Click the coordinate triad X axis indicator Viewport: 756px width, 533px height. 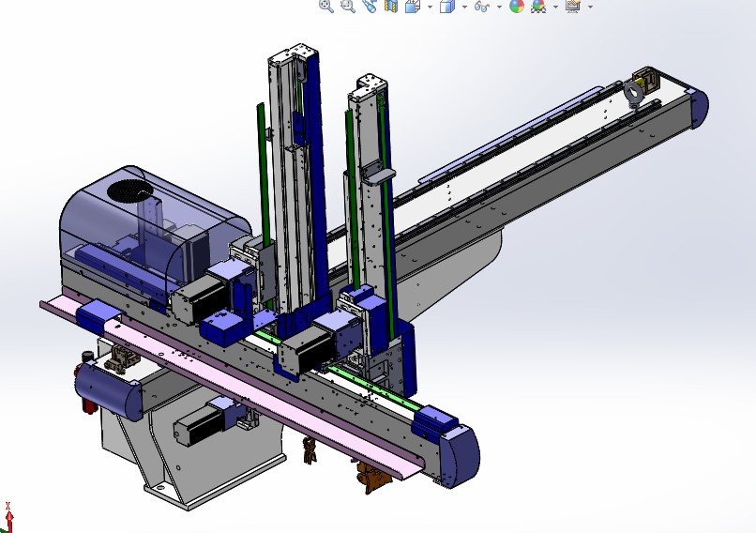coord(8,517)
